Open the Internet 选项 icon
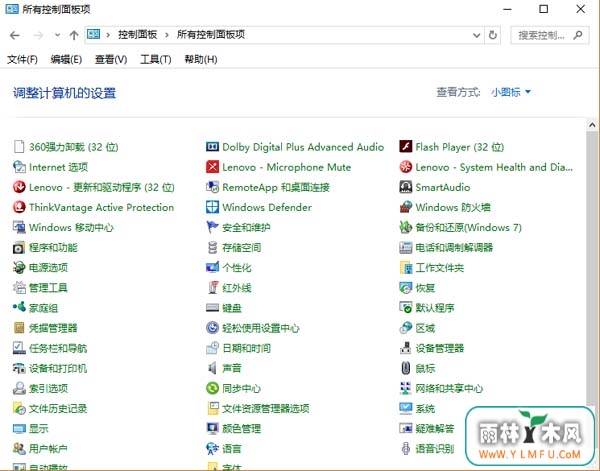Image resolution: width=600 pixels, height=471 pixels. pyautogui.click(x=19, y=167)
